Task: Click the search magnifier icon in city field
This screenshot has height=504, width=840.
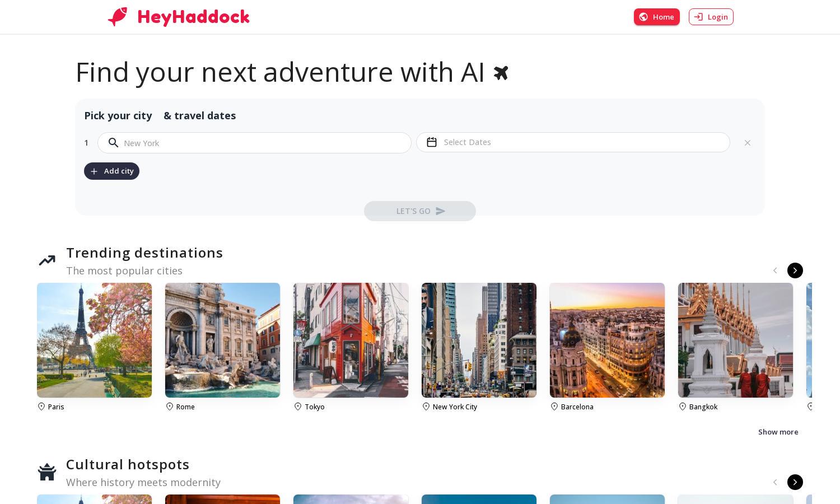Action: point(114,143)
